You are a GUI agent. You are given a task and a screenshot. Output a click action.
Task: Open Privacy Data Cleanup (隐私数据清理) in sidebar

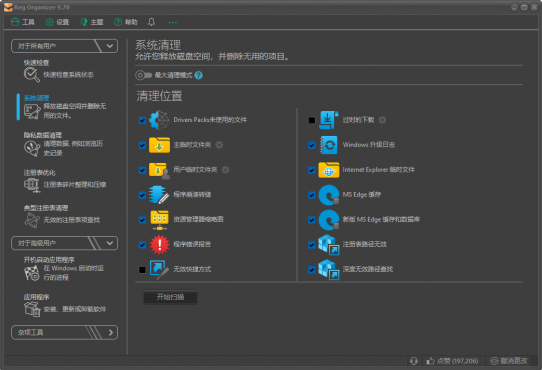pyautogui.click(x=65, y=144)
